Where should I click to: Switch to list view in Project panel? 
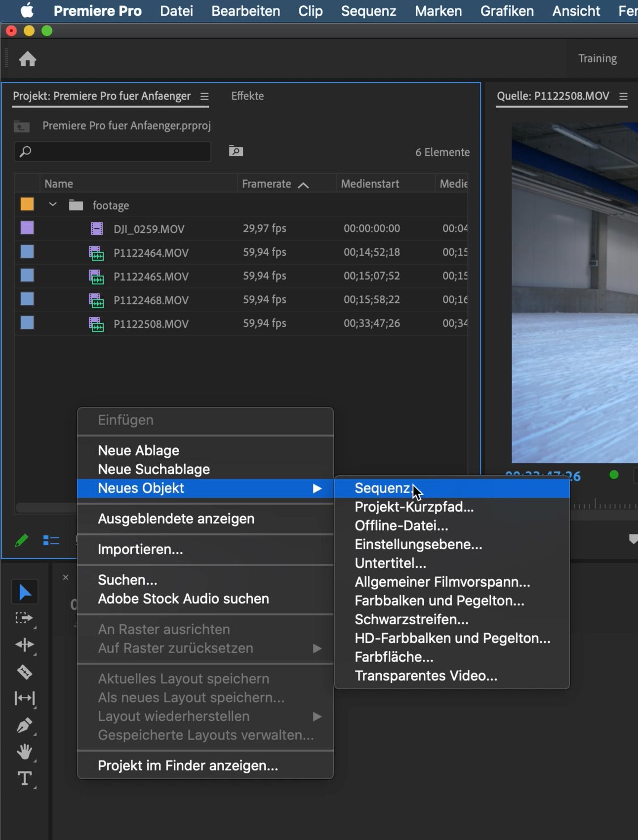51,541
